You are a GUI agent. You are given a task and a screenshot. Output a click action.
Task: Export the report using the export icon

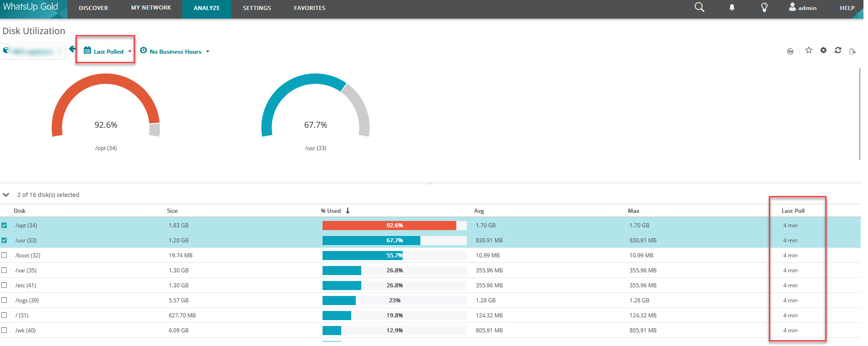click(x=853, y=51)
